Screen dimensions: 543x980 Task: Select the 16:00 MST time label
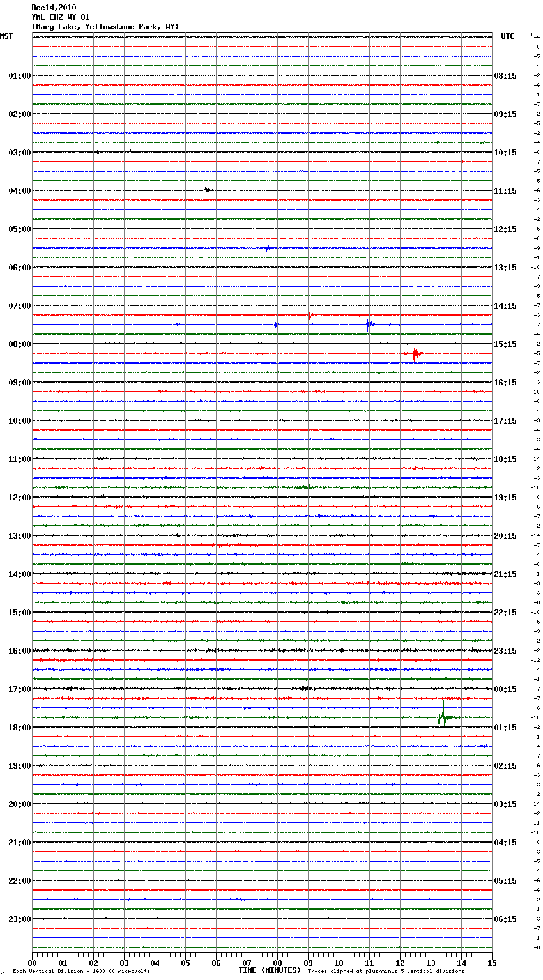click(19, 651)
